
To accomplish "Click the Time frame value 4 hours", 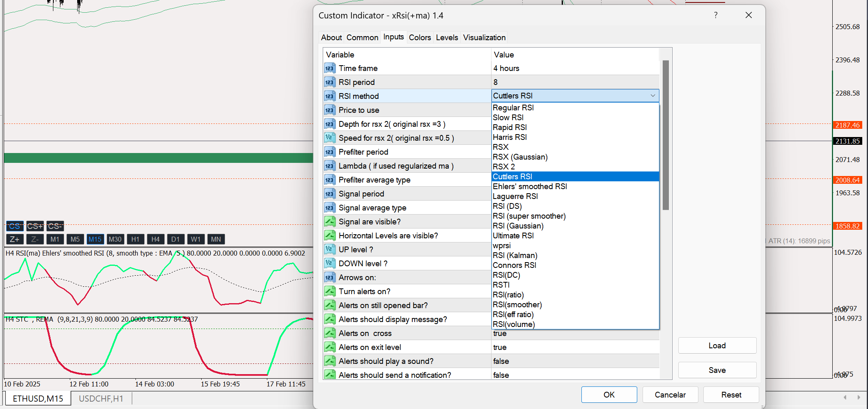I will click(x=575, y=68).
